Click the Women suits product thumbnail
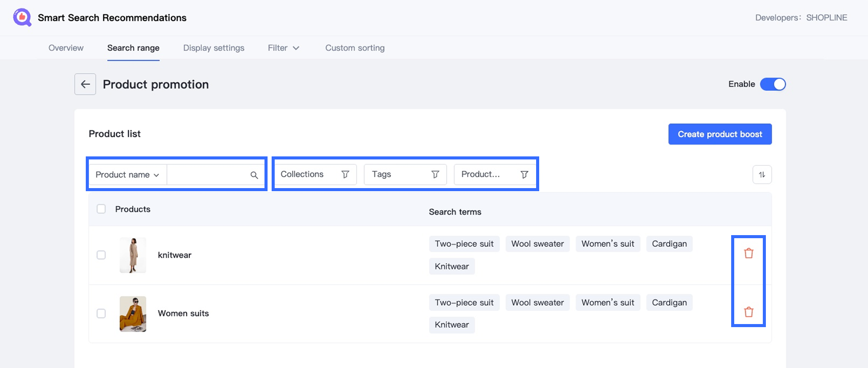 click(133, 314)
